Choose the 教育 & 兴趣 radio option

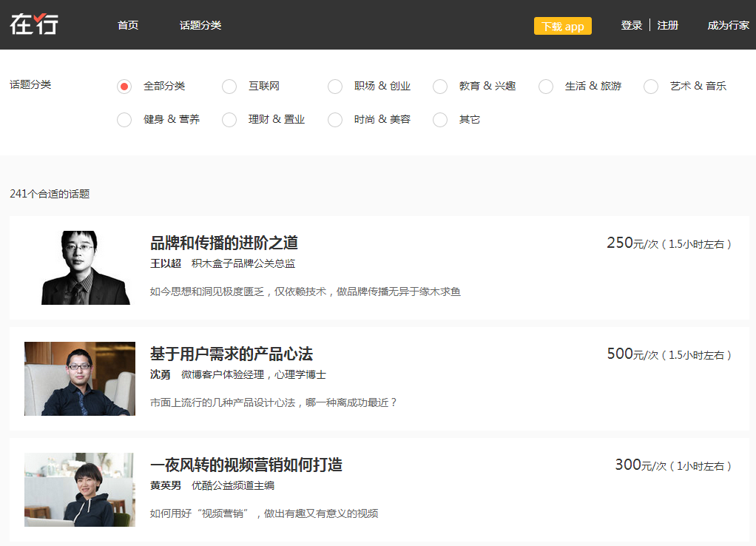point(440,87)
